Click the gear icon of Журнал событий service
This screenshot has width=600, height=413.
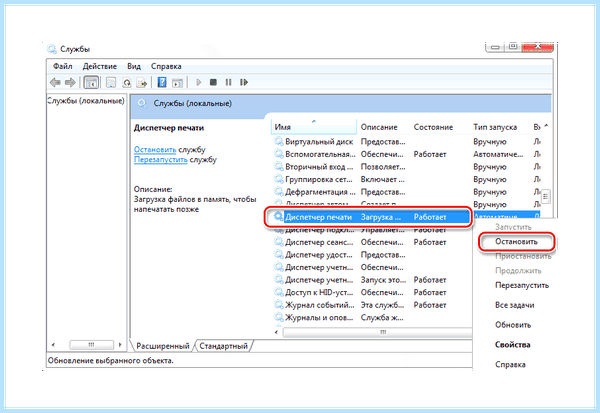coord(279,305)
